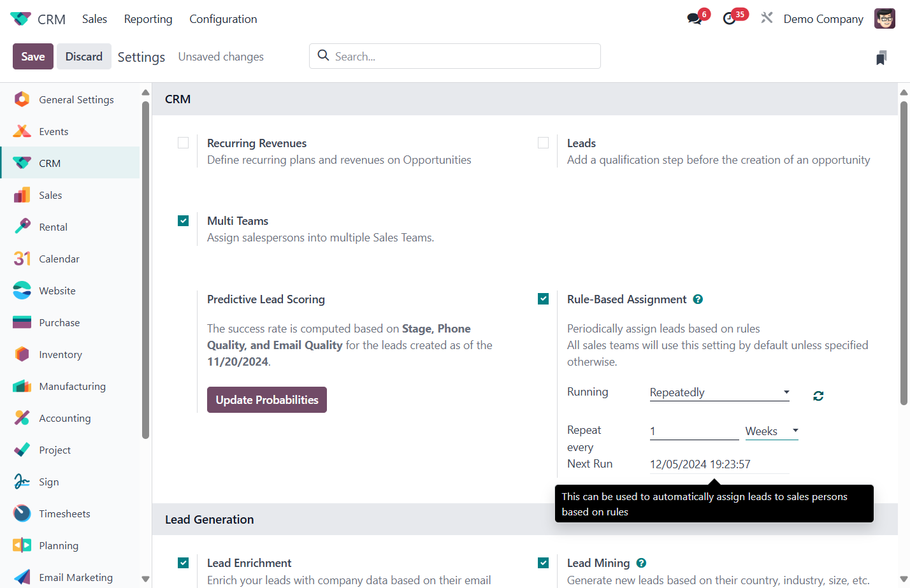The width and height of the screenshot is (910, 588).
Task: Enable the Leads checkbox
Action: [544, 143]
